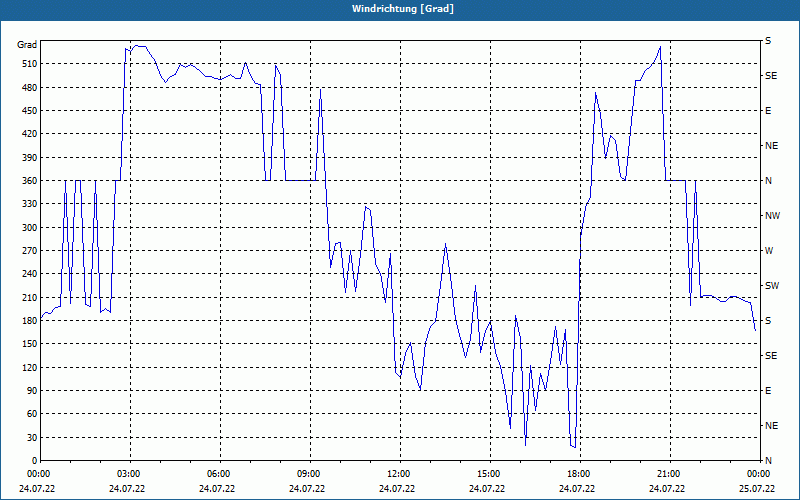This screenshot has width=800, height=500.
Task: Select the 24.07.22 date under 06:00
Action: (217, 489)
